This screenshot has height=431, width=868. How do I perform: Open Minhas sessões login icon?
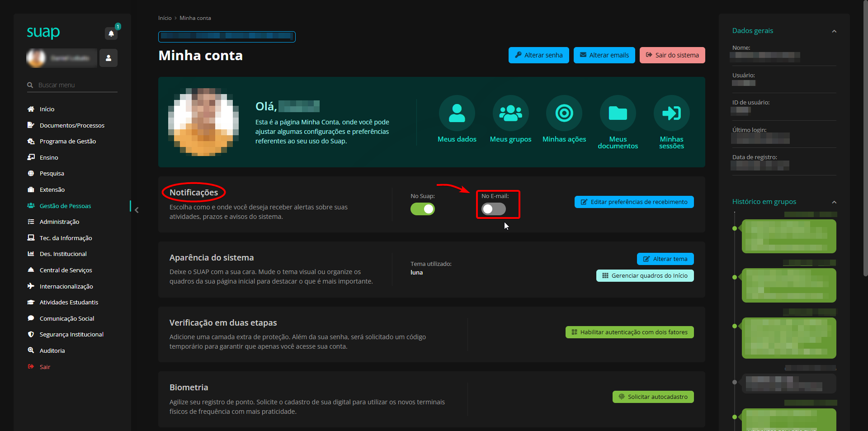pyautogui.click(x=672, y=113)
